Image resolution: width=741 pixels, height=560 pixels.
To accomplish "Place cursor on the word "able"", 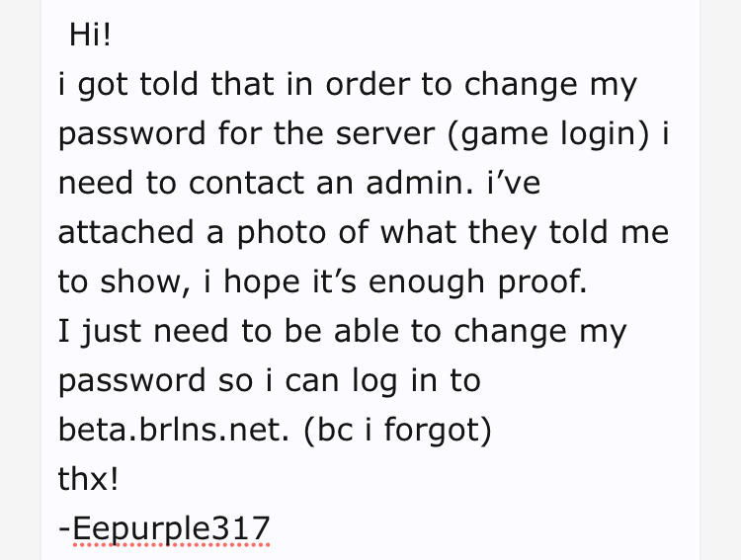I will coord(367,330).
